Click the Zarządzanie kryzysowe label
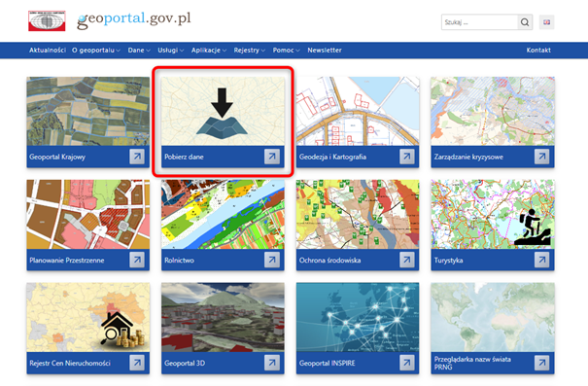 tap(468, 157)
